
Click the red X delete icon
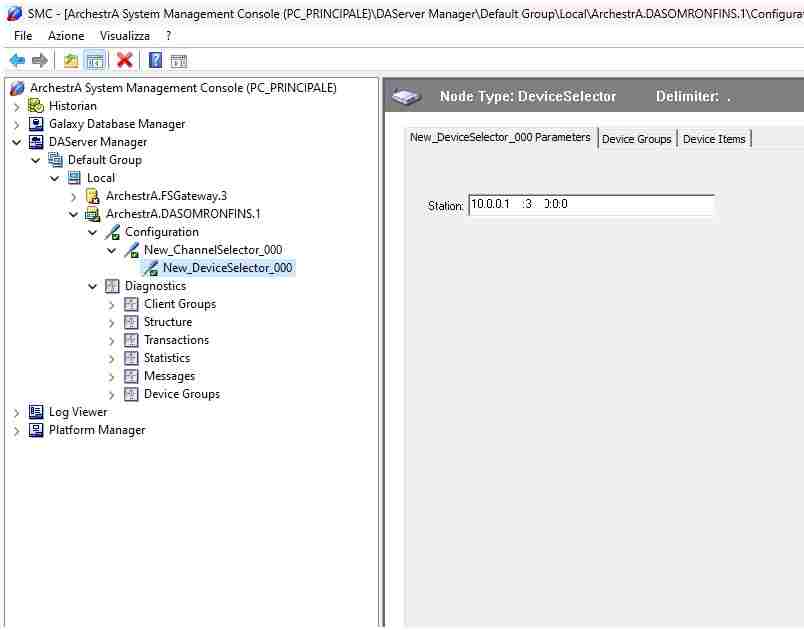click(x=125, y=60)
